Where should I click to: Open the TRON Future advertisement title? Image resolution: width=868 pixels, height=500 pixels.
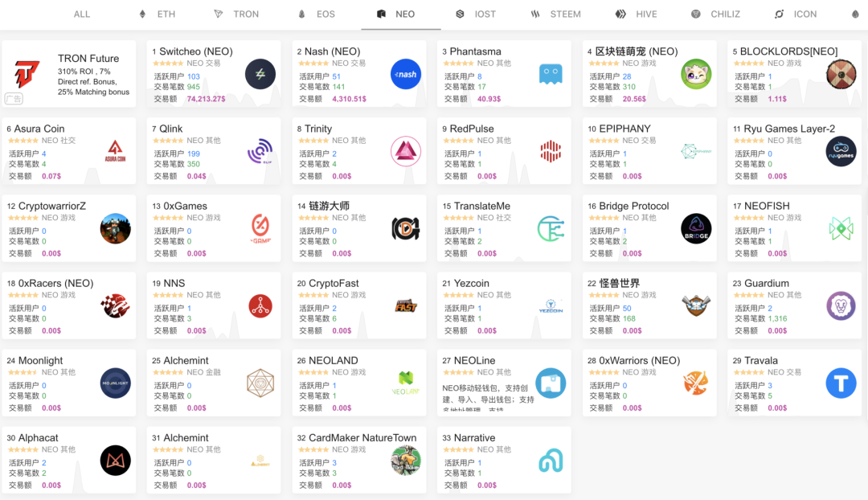tap(88, 59)
